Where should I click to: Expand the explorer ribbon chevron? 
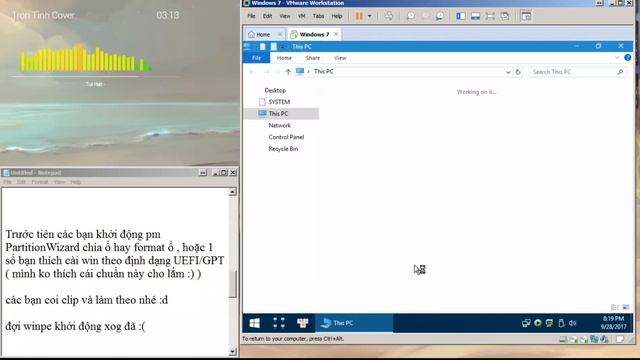coord(617,58)
